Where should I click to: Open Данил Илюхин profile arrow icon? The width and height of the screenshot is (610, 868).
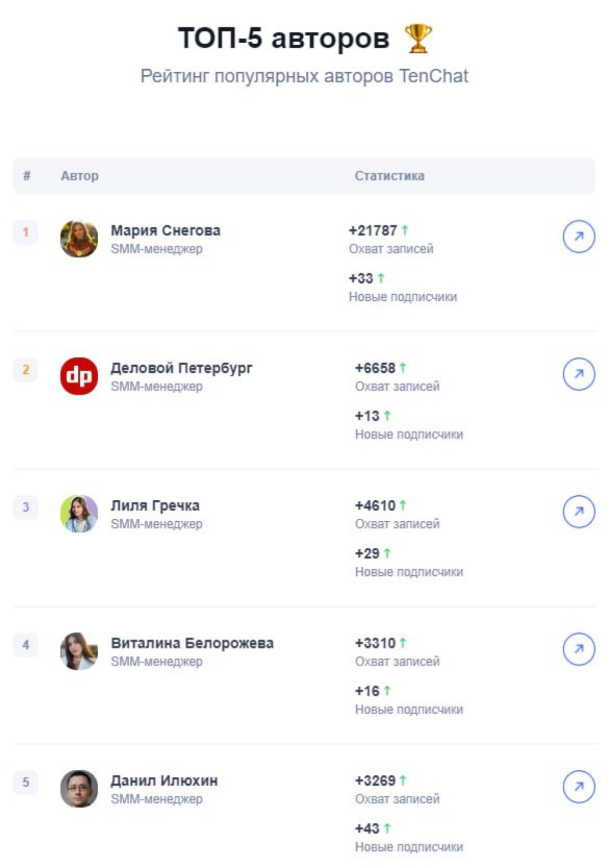[x=578, y=786]
